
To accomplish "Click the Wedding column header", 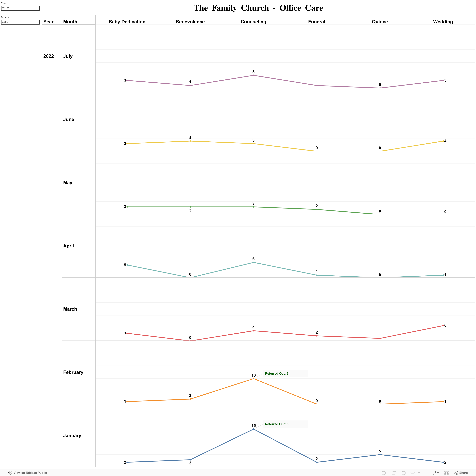I will [x=443, y=22].
